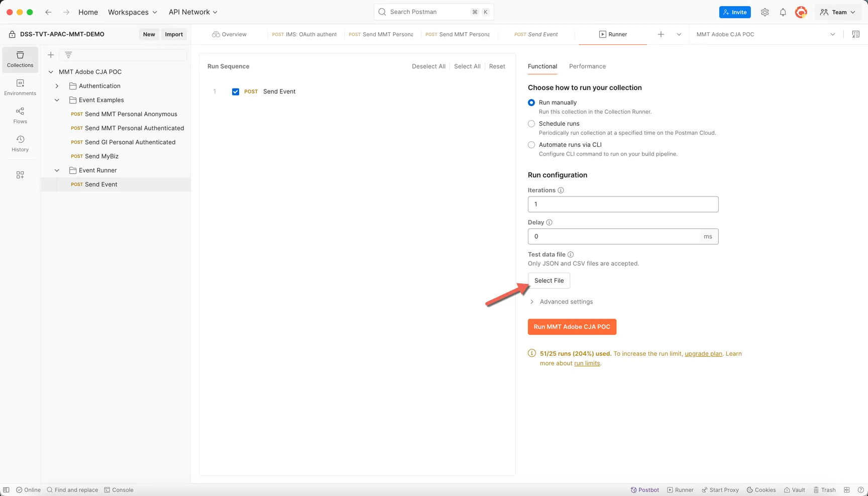Open the IMS: OAuth authent request tab

[x=304, y=34]
